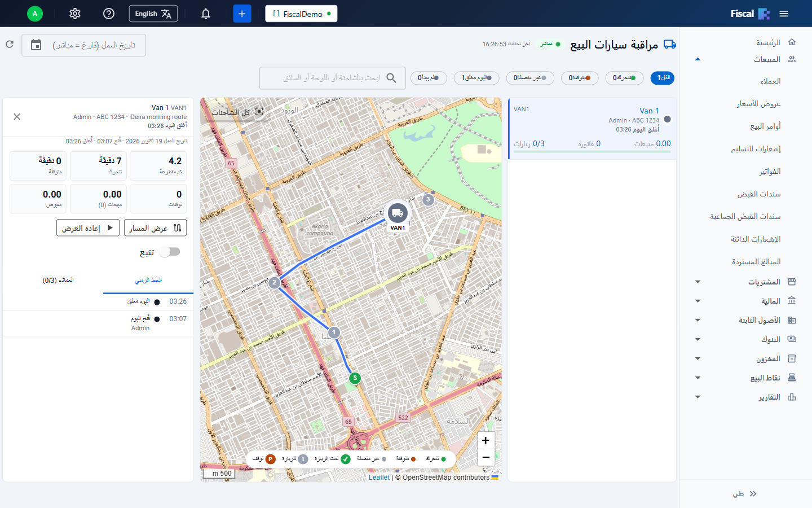Screen dimensions: 812x508
Task: Select stop marker 2 on the map
Action: tap(274, 282)
